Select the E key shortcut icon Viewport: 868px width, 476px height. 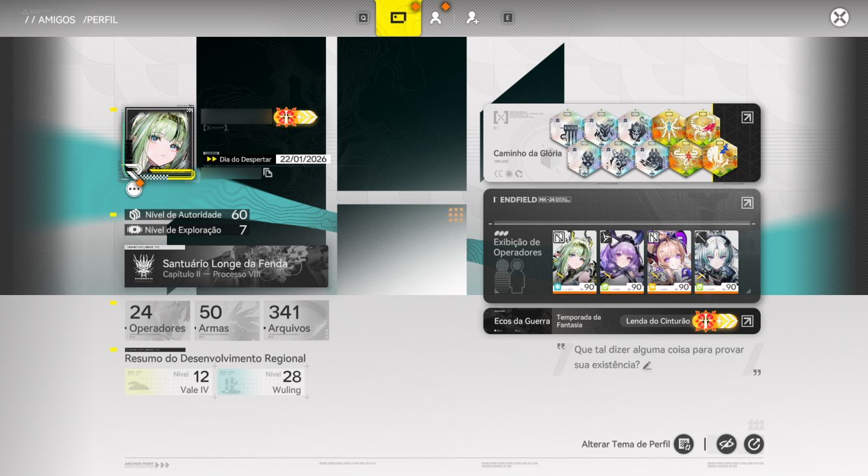point(508,18)
